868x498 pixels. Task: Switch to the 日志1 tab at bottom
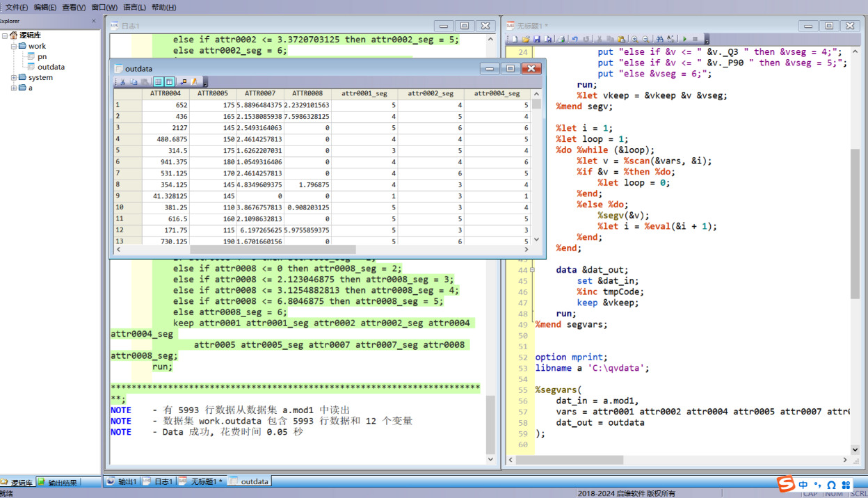(159, 481)
